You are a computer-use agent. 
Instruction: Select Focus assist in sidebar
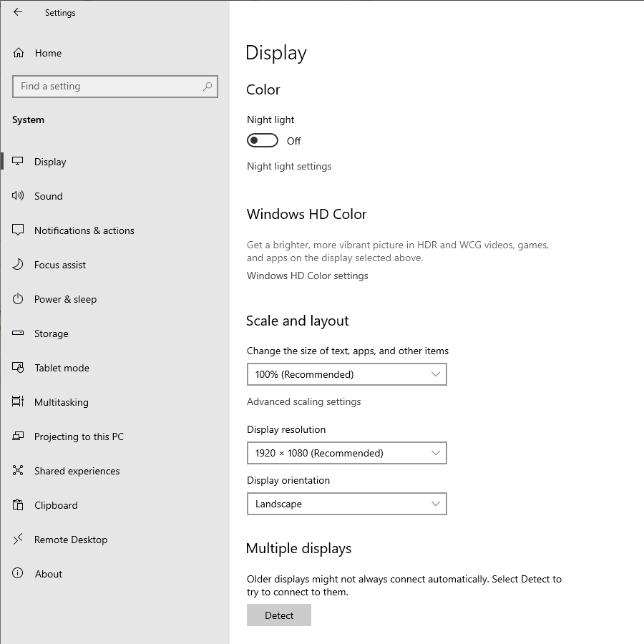115,265
